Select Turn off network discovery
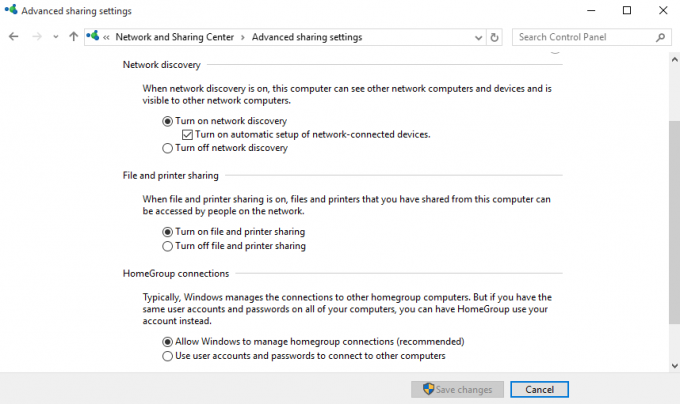This screenshot has height=404, width=680. [167, 148]
